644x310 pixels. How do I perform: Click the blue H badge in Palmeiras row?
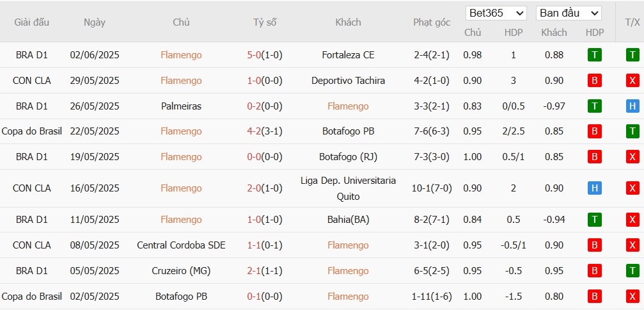tap(632, 106)
